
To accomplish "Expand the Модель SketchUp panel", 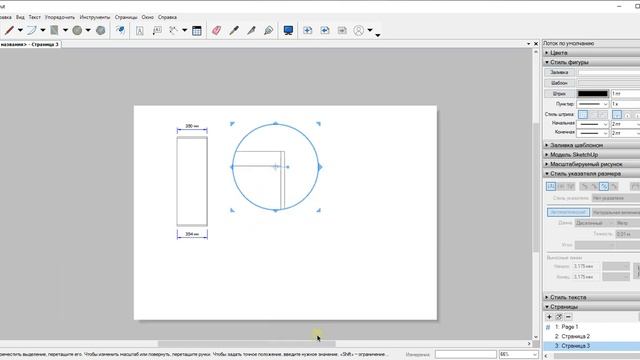I will [591, 155].
